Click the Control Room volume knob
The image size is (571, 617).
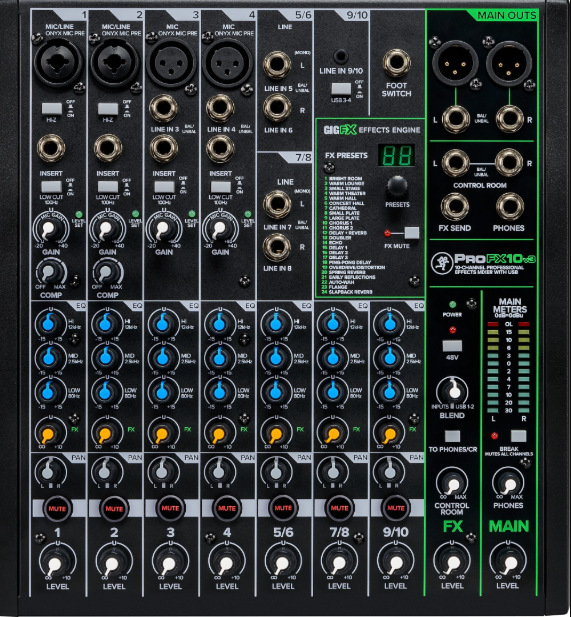tap(453, 483)
